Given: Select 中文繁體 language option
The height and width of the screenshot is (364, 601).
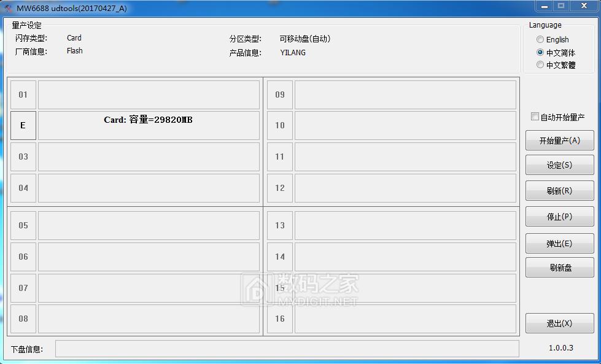Looking at the screenshot, I should [x=540, y=65].
